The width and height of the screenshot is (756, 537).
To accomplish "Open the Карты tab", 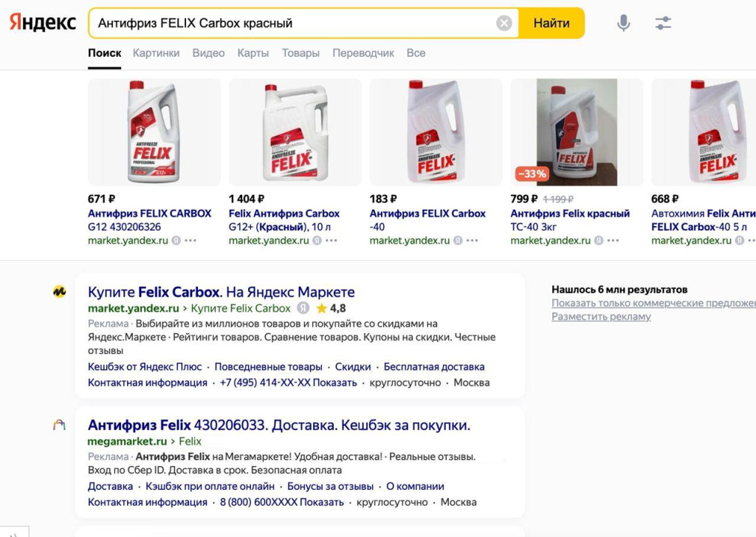I will (253, 53).
